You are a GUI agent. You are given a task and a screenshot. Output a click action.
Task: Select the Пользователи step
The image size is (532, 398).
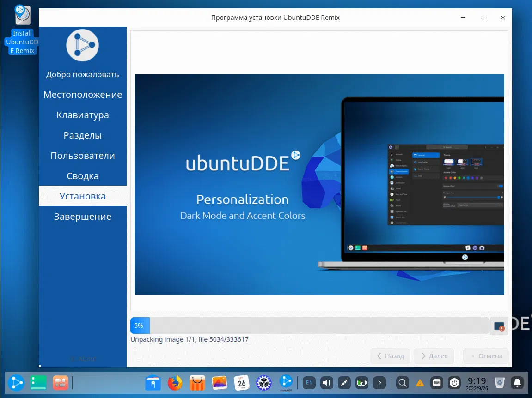83,156
